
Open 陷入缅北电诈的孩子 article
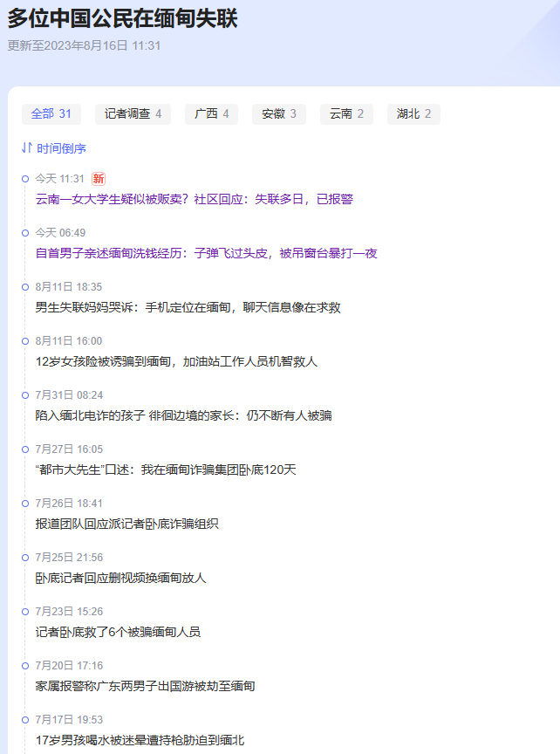(x=184, y=415)
